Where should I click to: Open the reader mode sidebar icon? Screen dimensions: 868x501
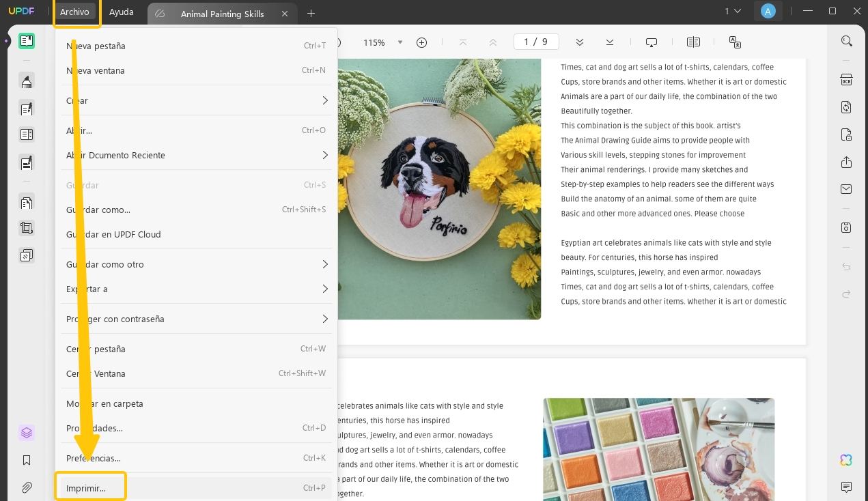27,41
